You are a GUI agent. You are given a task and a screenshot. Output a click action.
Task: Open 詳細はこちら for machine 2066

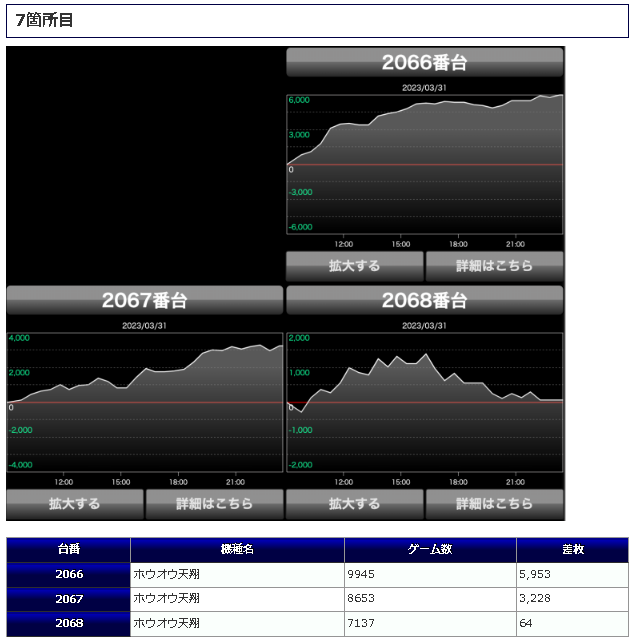pos(494,266)
